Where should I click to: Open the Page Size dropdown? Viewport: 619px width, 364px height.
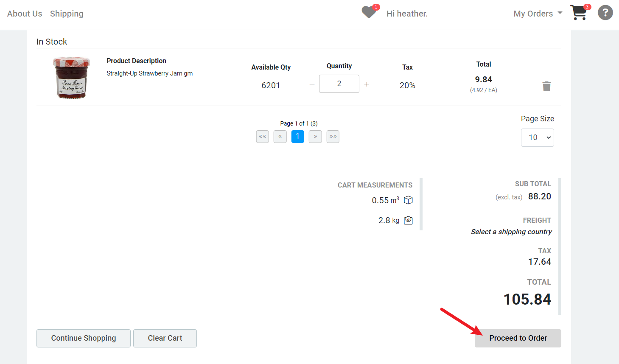537,137
